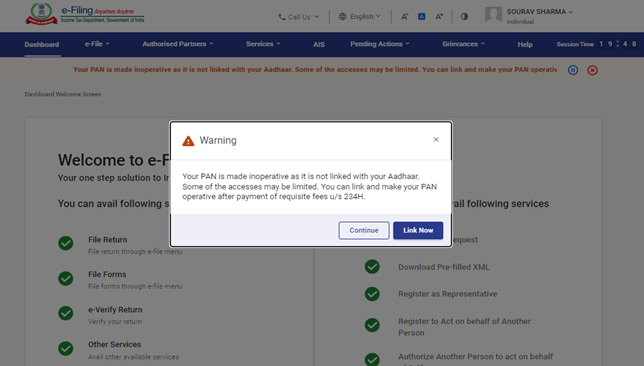
Task: Click green check beside e-Verify Return
Action: pos(66,313)
